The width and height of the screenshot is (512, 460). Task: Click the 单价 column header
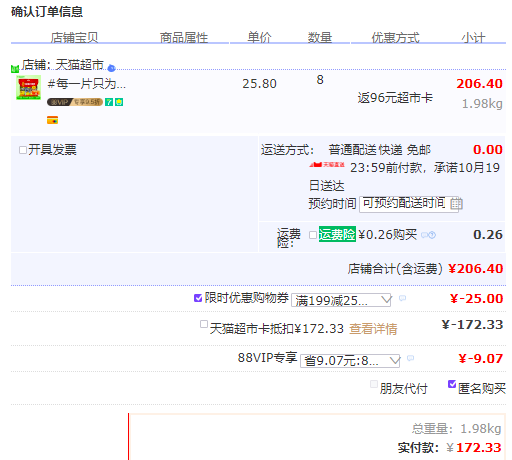tap(259, 37)
